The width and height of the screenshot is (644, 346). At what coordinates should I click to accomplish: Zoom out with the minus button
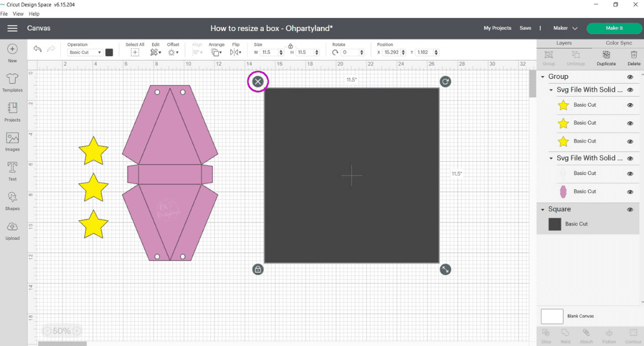(x=47, y=331)
